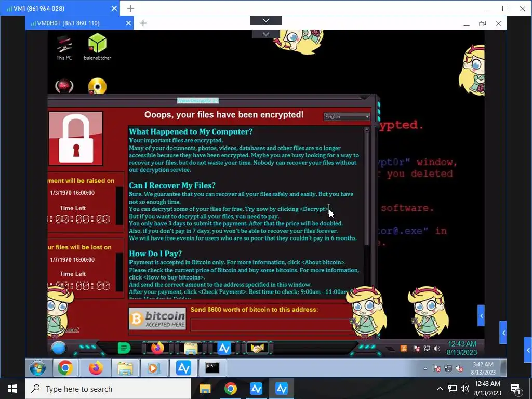Click the speaker icon in the dark taskbar tray

[x=437, y=349]
